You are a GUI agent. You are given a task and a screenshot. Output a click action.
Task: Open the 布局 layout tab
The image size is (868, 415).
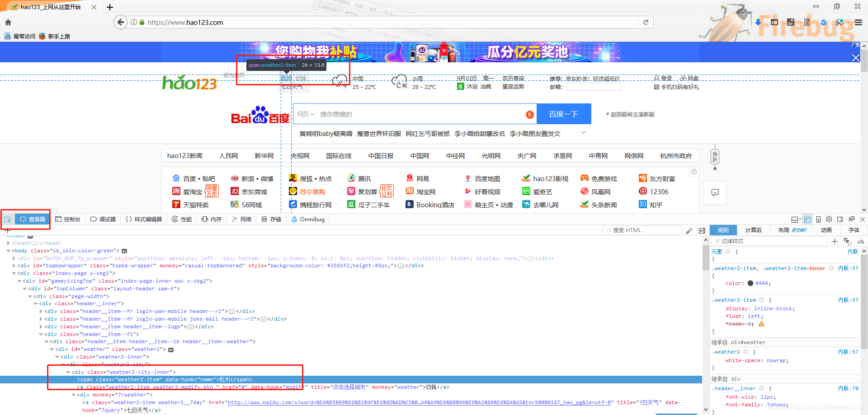pos(792,230)
